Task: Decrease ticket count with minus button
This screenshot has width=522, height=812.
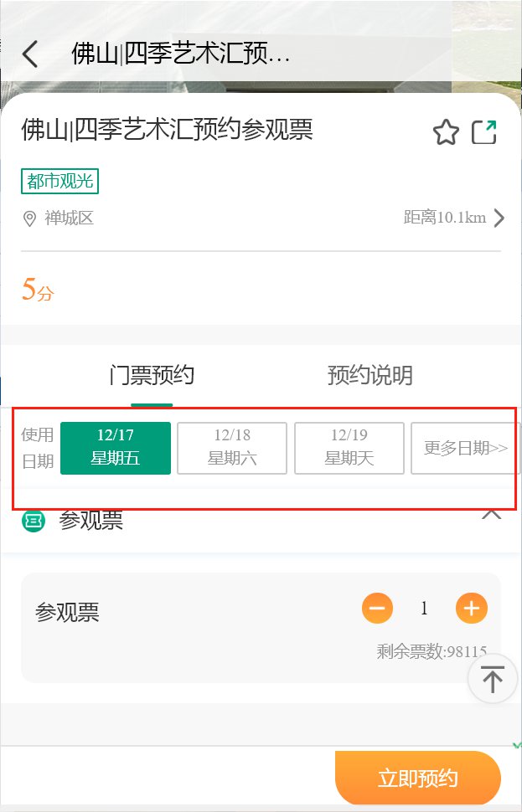Action: (377, 608)
